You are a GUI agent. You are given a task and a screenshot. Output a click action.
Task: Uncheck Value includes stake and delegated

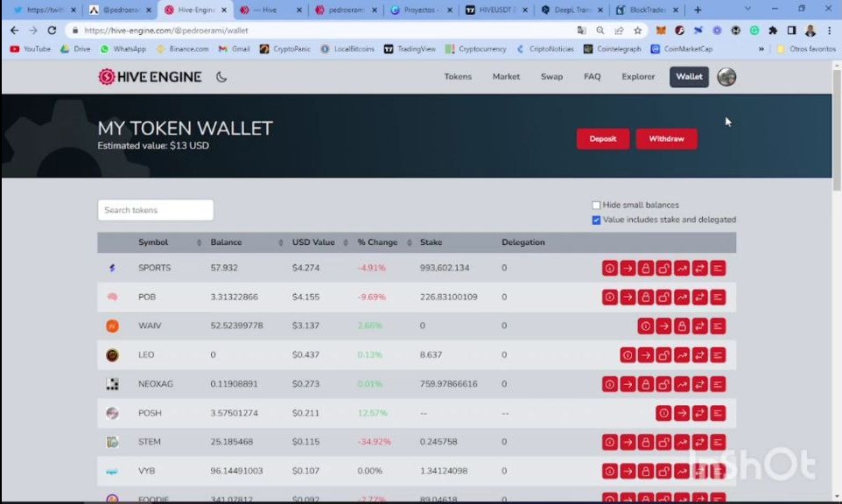(x=596, y=220)
